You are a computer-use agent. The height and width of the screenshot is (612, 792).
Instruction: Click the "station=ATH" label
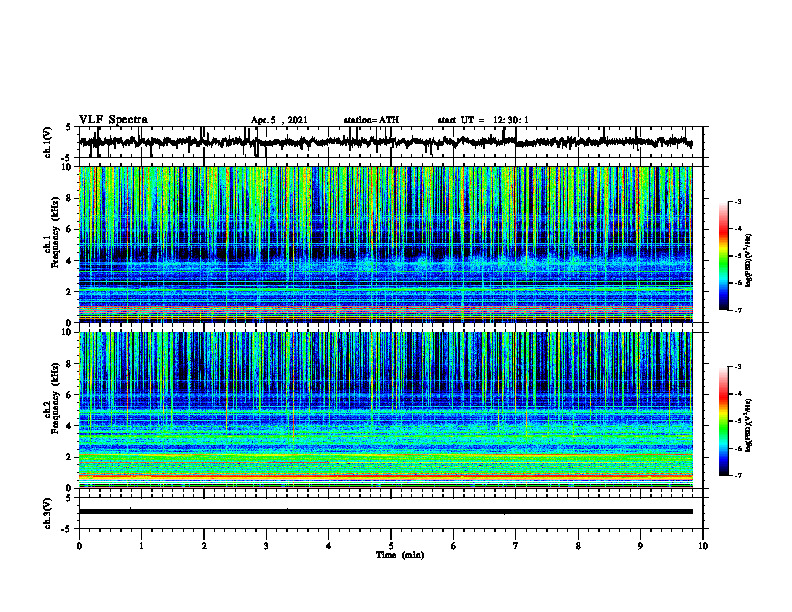(371, 120)
